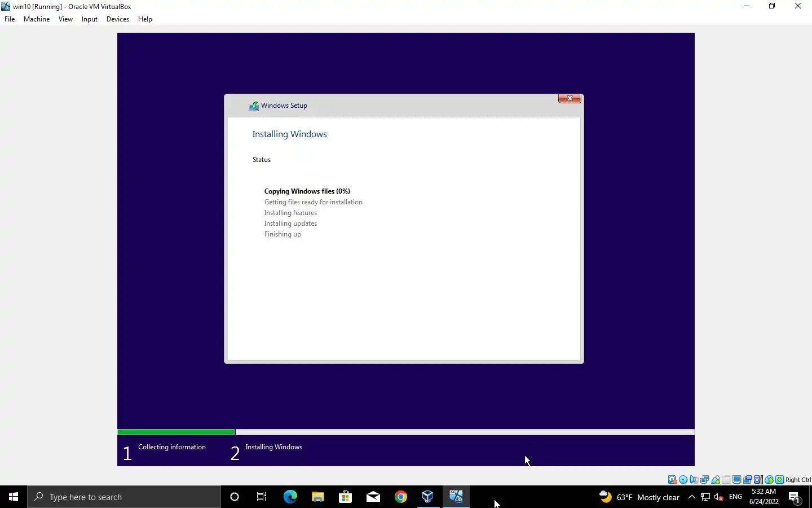Image resolution: width=812 pixels, height=508 pixels.
Task: Open File Explorer from taskbar
Action: [x=317, y=497]
